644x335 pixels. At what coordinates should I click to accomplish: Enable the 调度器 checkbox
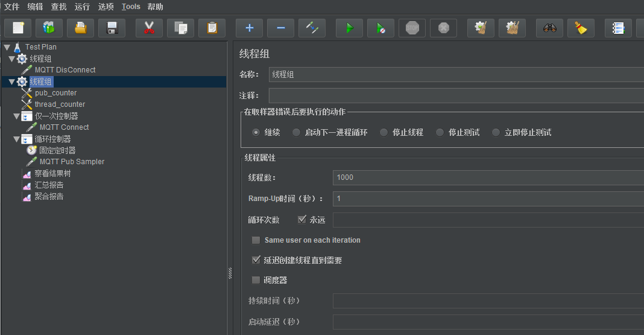pyautogui.click(x=256, y=280)
